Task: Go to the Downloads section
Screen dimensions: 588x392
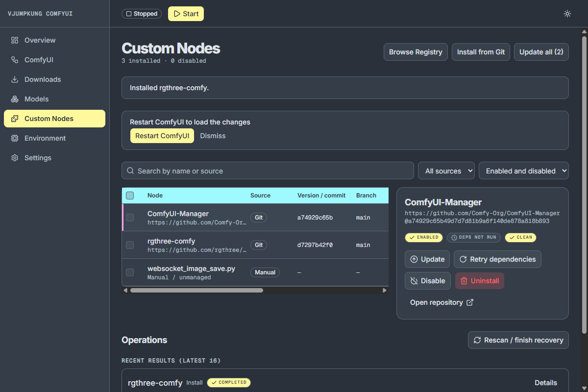Action: tap(54, 79)
